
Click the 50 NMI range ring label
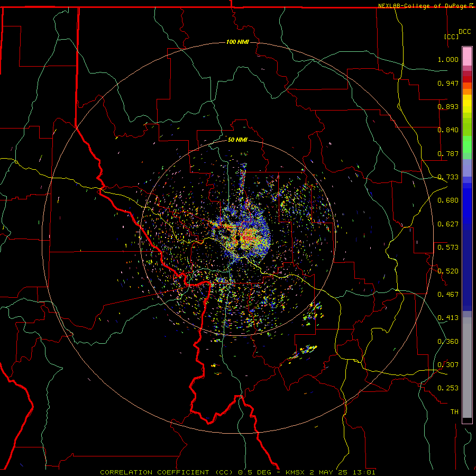click(237, 140)
